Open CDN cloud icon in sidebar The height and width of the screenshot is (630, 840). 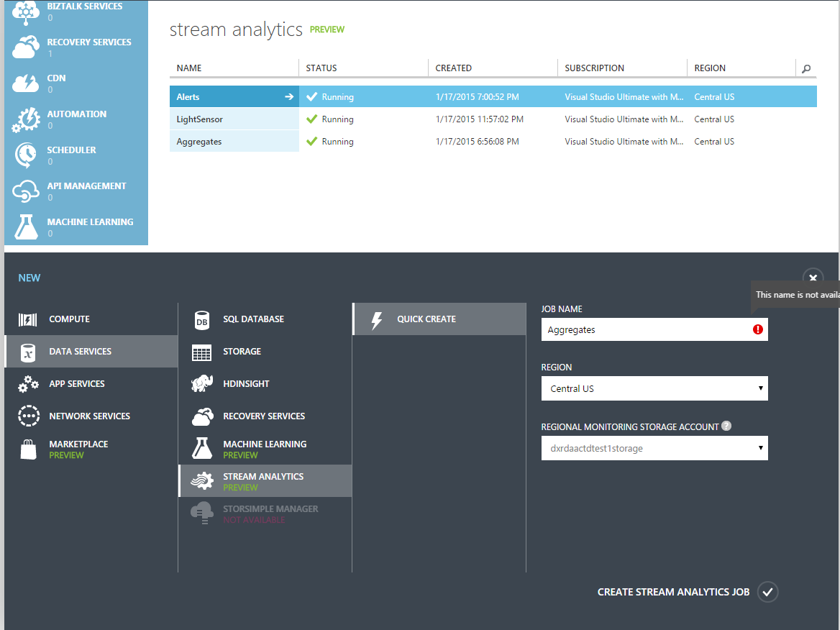(x=26, y=83)
